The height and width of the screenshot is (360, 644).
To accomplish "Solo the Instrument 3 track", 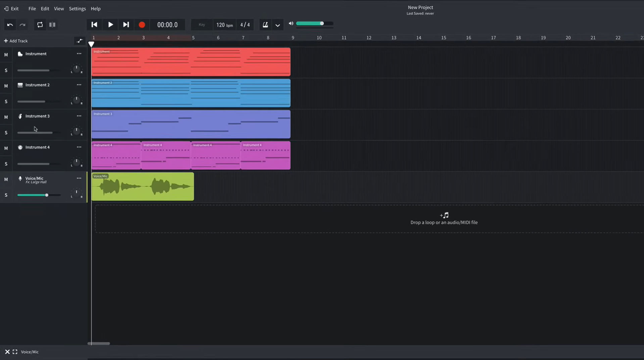I will [6, 133].
